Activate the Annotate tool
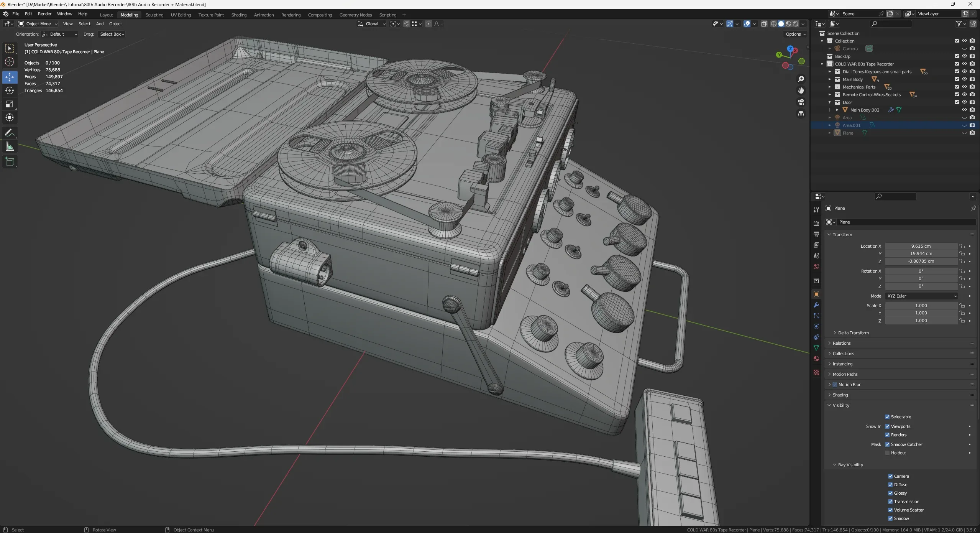This screenshot has width=980, height=533. [x=10, y=133]
